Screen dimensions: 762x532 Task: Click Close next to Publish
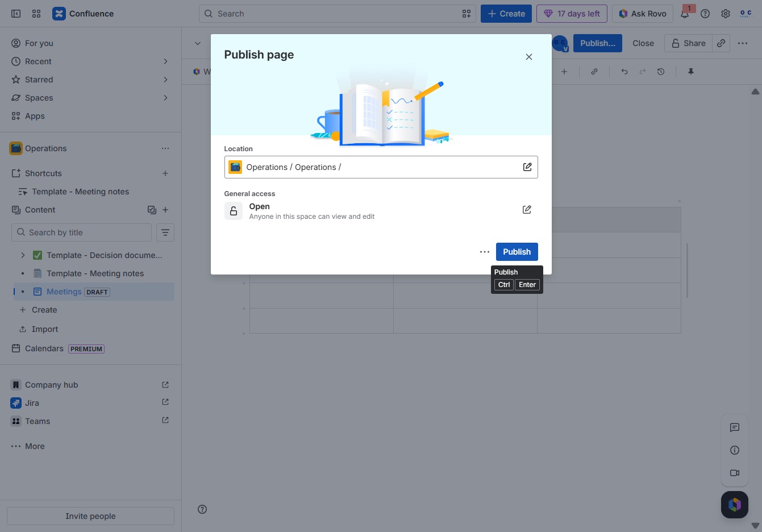pos(643,43)
